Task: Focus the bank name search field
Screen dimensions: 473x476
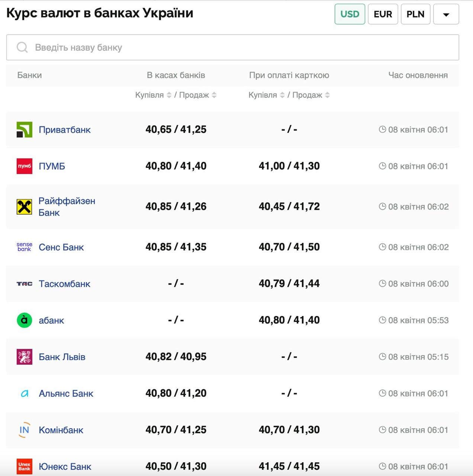Action: click(x=238, y=47)
